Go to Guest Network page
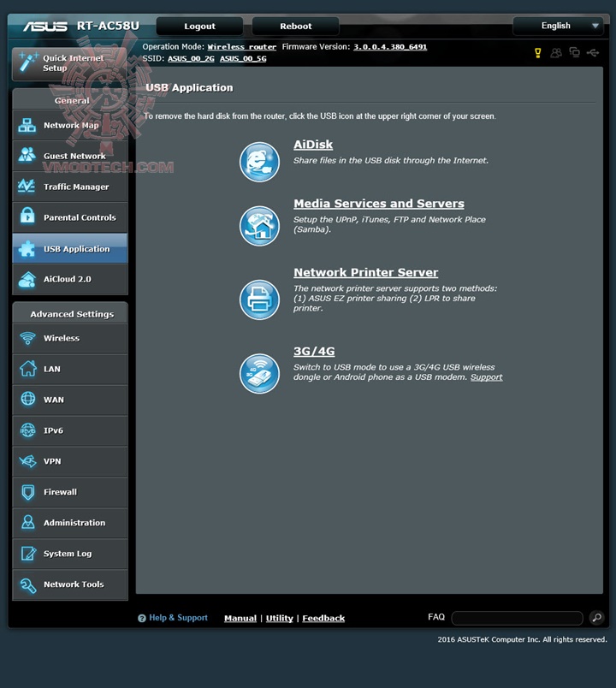 (x=70, y=156)
